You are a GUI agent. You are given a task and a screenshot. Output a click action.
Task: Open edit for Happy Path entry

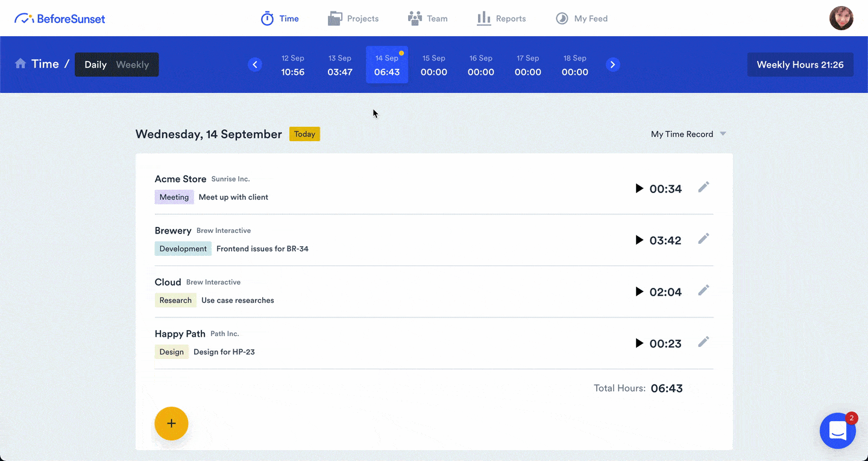coord(703,342)
